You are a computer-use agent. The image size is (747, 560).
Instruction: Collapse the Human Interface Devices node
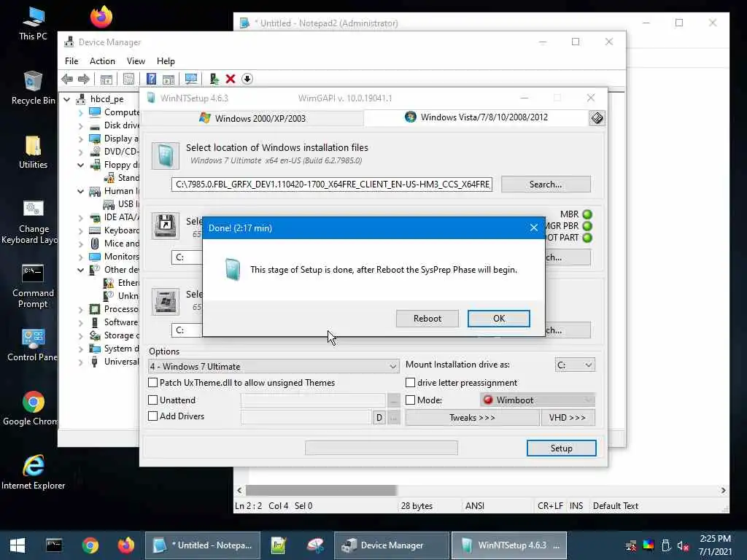pos(80,192)
